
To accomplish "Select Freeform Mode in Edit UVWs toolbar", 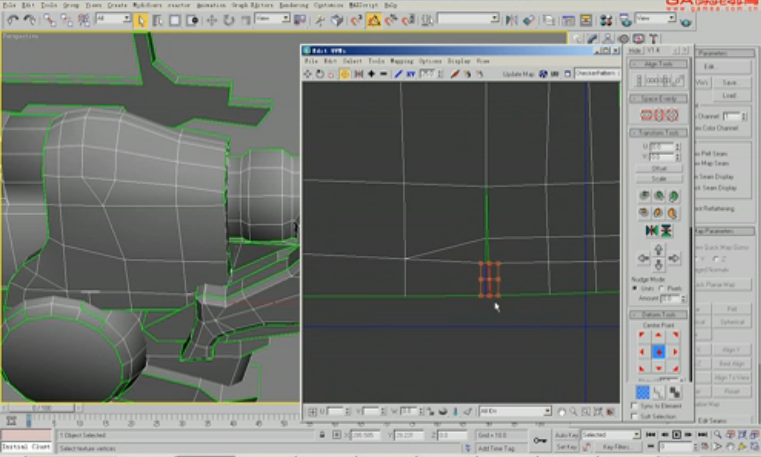I will 345,74.
